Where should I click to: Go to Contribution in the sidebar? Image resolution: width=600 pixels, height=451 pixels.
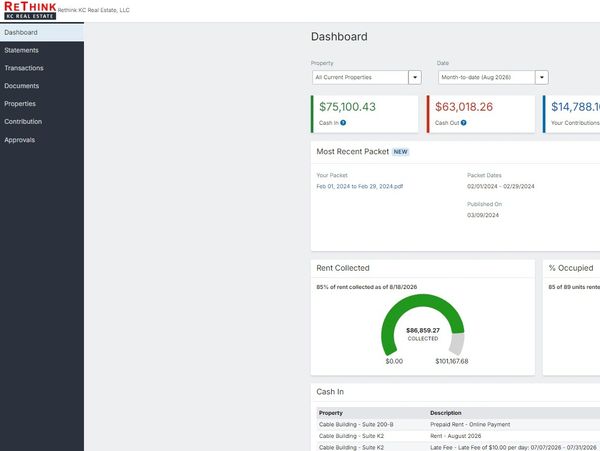(42, 122)
